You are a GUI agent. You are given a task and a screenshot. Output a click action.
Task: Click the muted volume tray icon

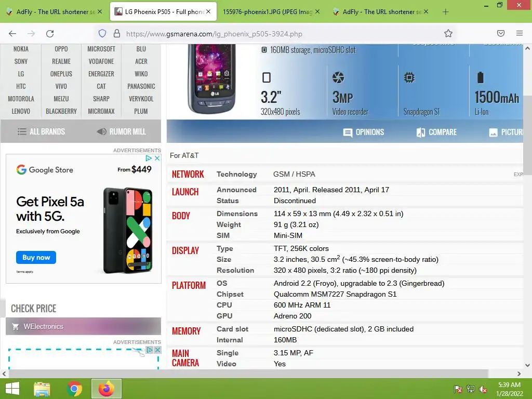click(483, 389)
